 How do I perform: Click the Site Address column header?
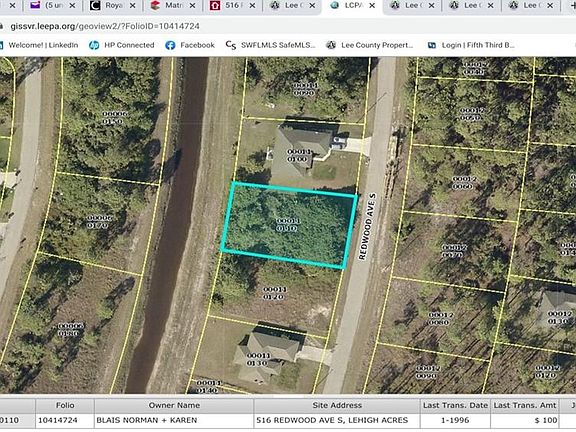point(337,406)
